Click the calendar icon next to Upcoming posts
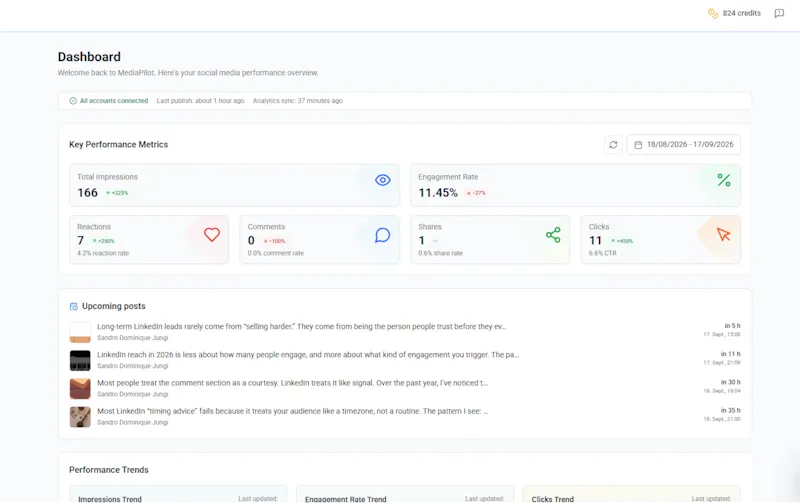 (73, 307)
